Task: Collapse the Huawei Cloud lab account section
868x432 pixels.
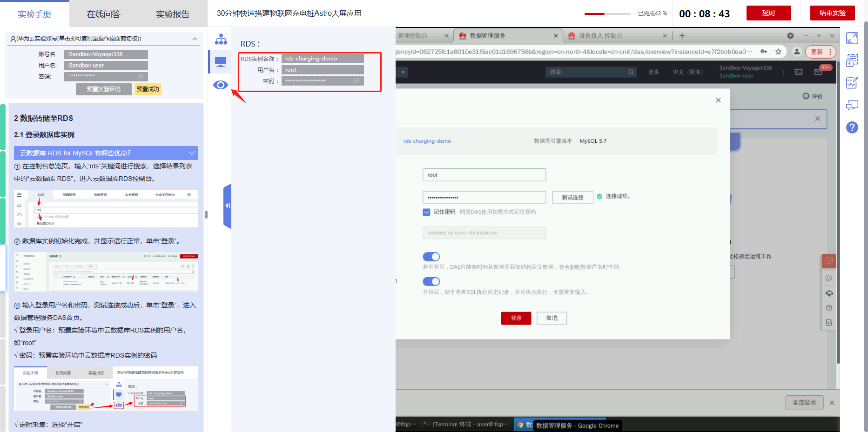Action: pyautogui.click(x=195, y=39)
